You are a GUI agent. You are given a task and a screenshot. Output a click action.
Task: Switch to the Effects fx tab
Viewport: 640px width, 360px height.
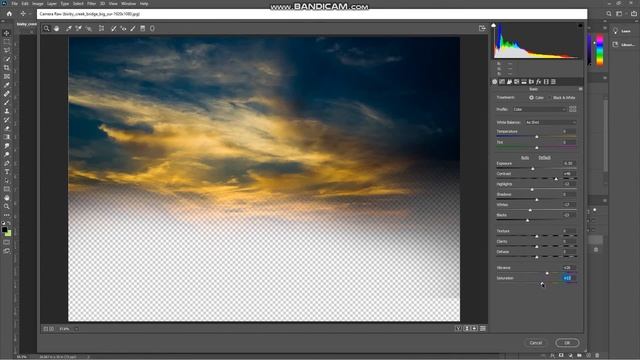pyautogui.click(x=538, y=82)
